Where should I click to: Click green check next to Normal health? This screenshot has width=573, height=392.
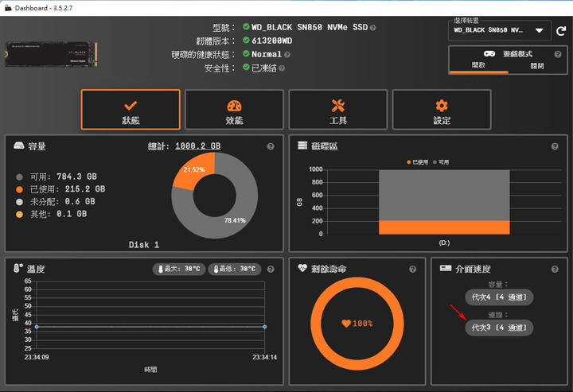[246, 53]
